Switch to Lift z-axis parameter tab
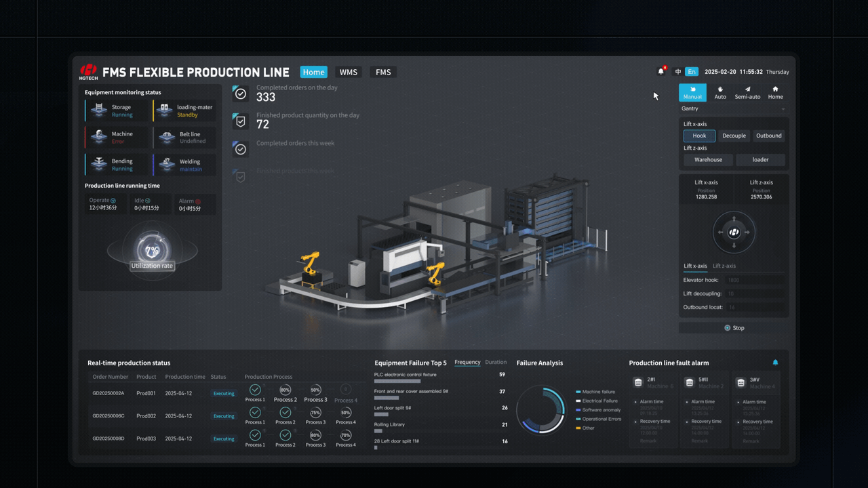The image size is (868, 488). pos(724,266)
